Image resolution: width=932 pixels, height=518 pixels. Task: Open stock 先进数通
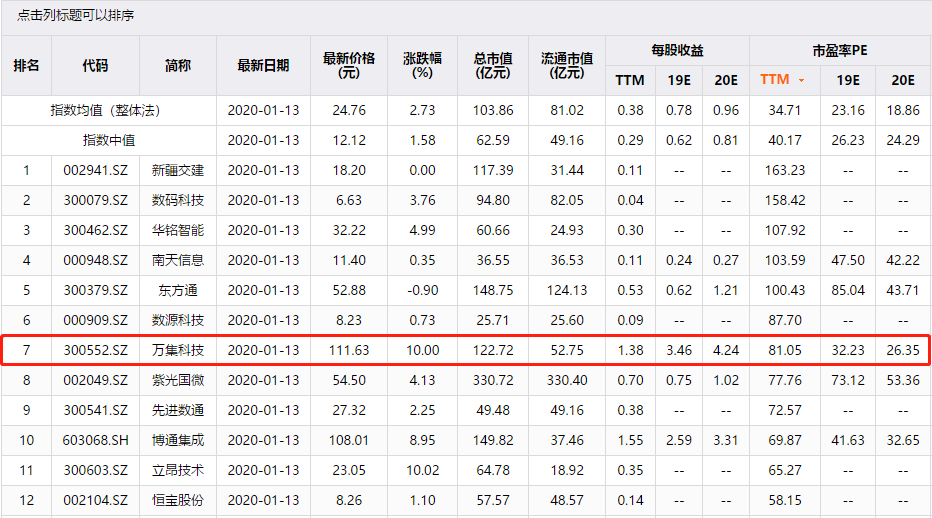(x=178, y=410)
